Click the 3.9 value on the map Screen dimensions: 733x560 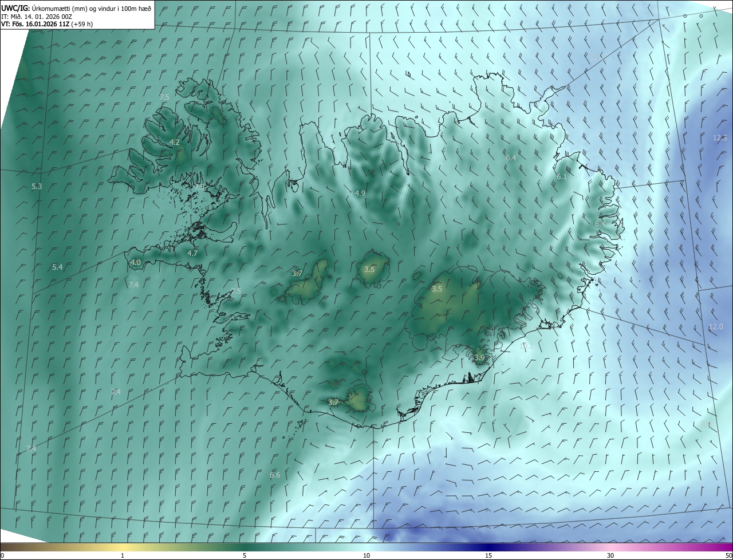(x=480, y=358)
